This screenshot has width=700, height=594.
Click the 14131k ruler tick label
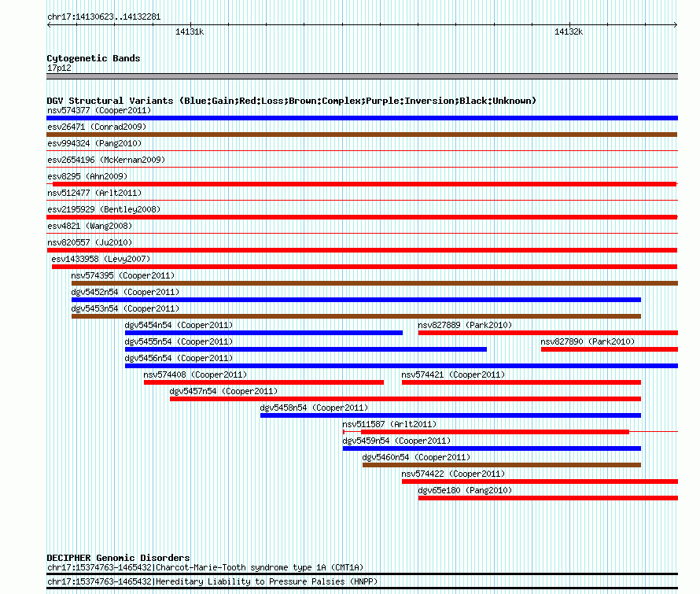click(x=190, y=31)
